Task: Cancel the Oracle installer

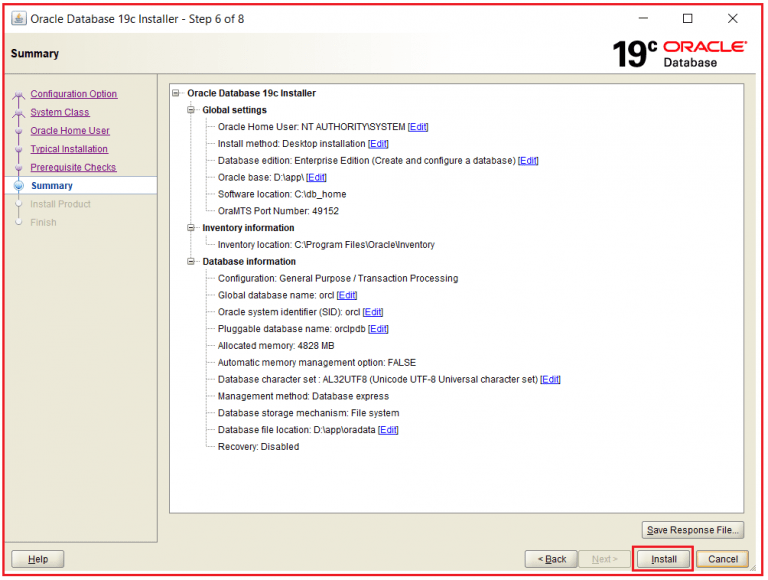Action: (x=722, y=559)
